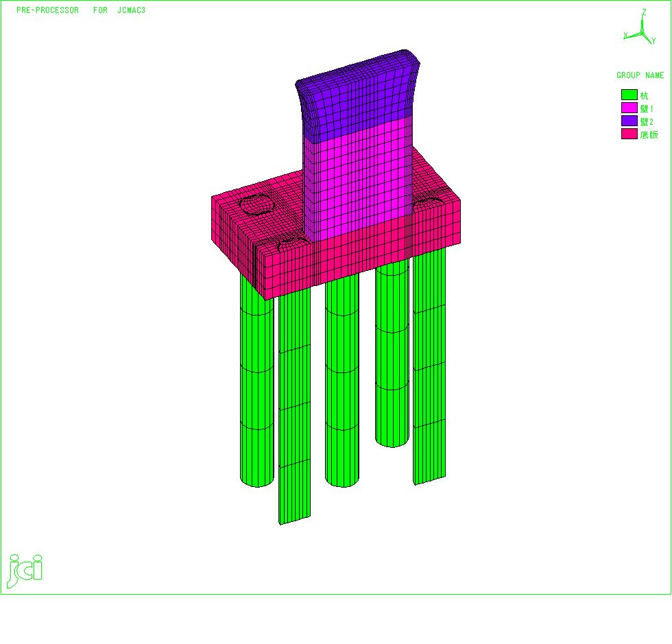Click the JCI logo in the corner
Viewport: 672px width, 644px height.
(25, 571)
